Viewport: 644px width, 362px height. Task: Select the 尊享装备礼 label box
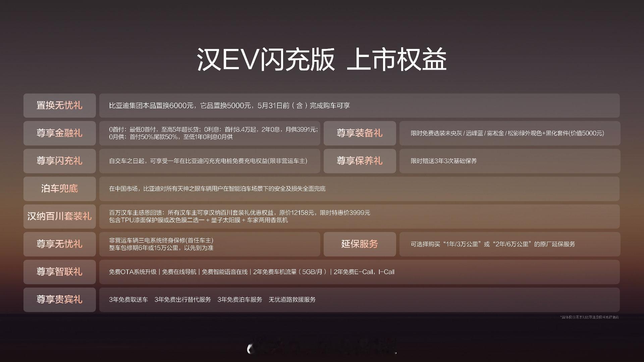click(x=360, y=133)
